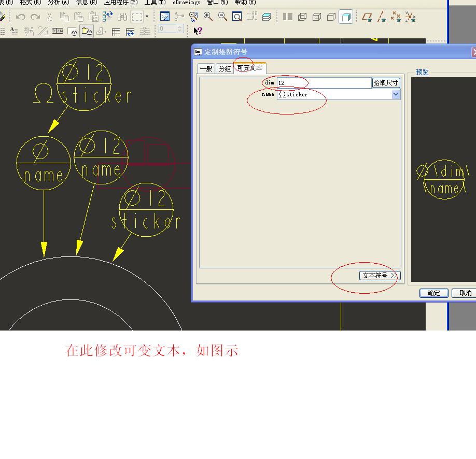
Task: Click the symbol preview thumbnail
Action: 443,179
